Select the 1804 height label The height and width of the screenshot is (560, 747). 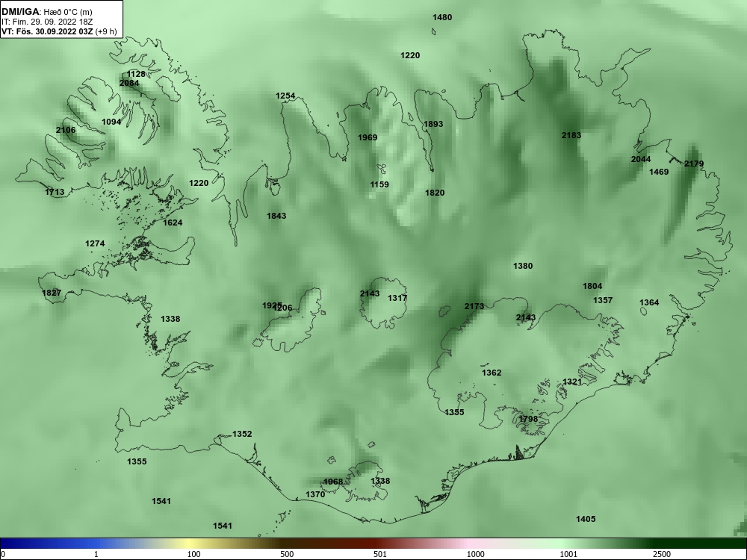point(592,286)
